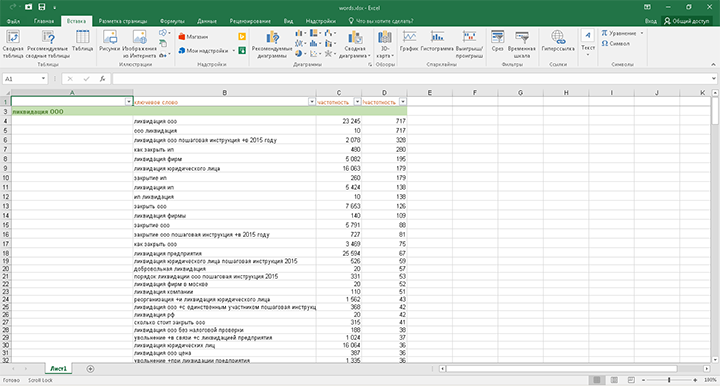
Task: Insert a Symbol (Символ)
Action: tap(616, 44)
